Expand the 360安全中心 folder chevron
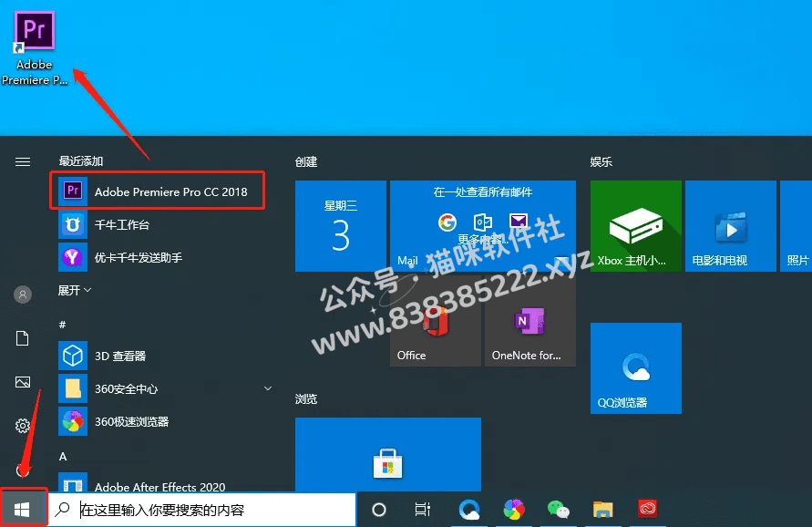The height and width of the screenshot is (527, 812). (268, 388)
